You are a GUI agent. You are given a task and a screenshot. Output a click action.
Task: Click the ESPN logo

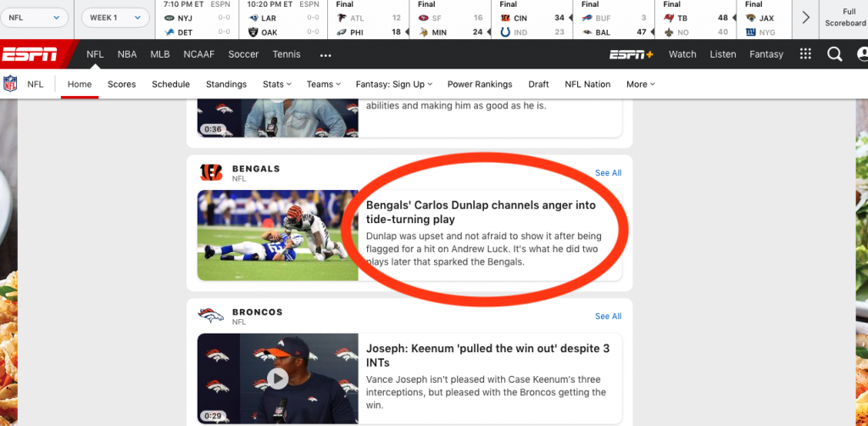point(30,54)
